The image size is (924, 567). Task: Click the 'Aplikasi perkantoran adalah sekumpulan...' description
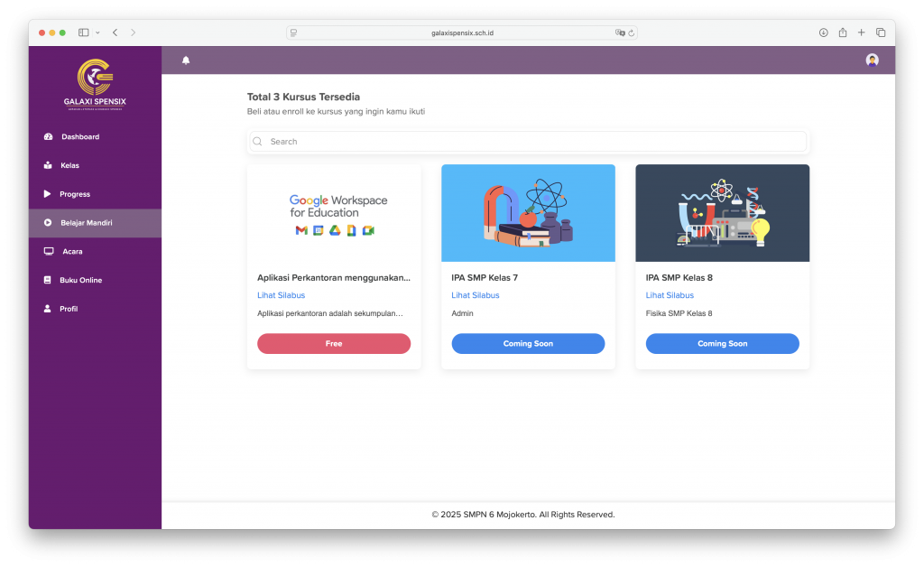(x=330, y=313)
